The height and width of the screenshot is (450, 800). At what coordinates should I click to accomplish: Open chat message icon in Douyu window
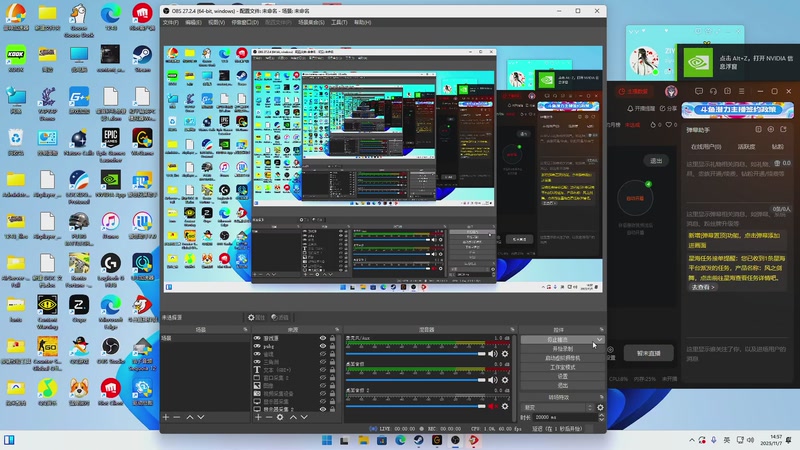(x=699, y=91)
